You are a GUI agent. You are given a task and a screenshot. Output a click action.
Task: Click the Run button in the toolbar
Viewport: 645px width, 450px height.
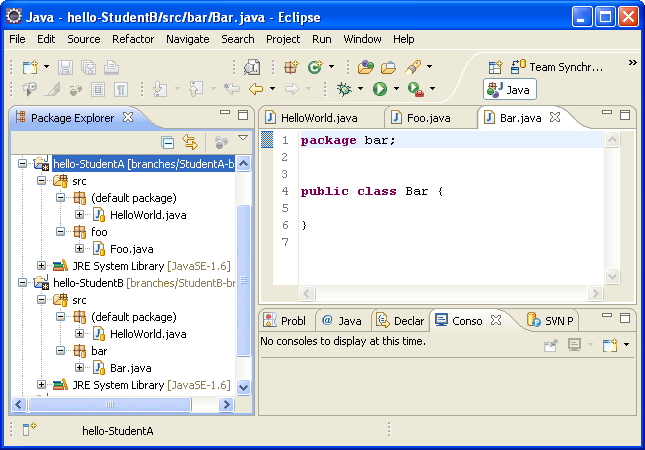(x=380, y=89)
